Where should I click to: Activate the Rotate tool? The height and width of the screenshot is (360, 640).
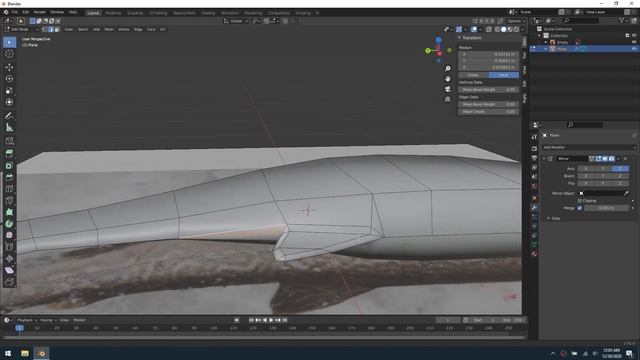pos(9,78)
